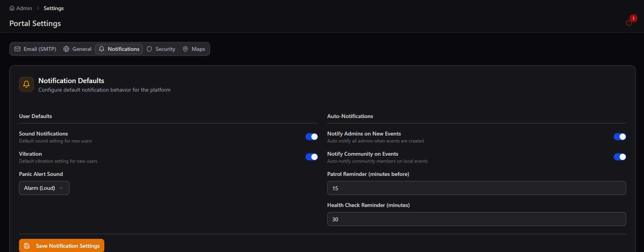Viewport: 644px width, 252px height.
Task: Click 'Configure default notification behavior for the platform'
Action: [104, 90]
